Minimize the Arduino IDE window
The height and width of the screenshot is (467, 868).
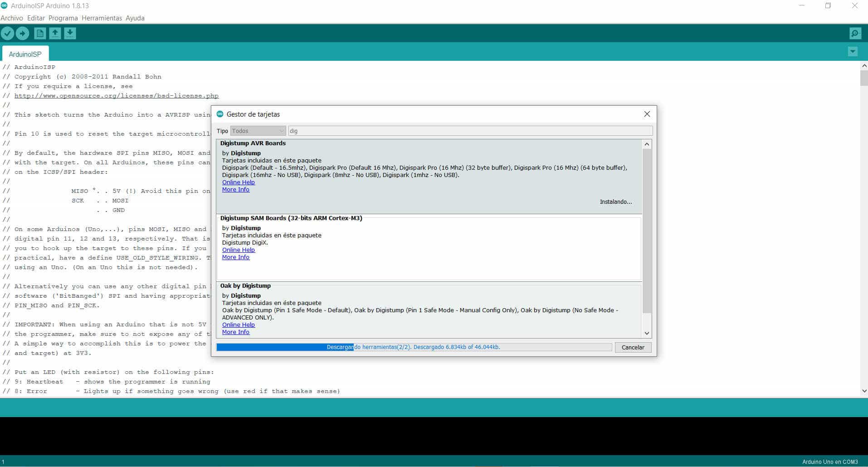802,6
